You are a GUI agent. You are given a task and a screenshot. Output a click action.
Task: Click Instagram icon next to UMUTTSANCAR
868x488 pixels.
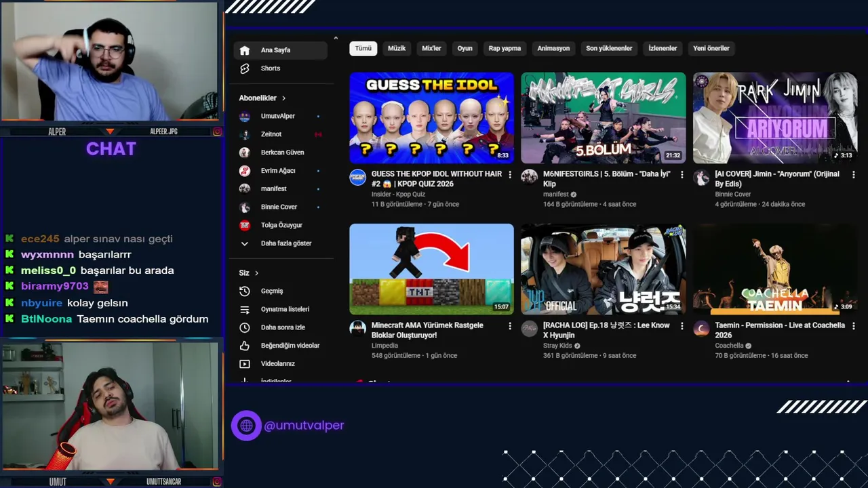(217, 482)
